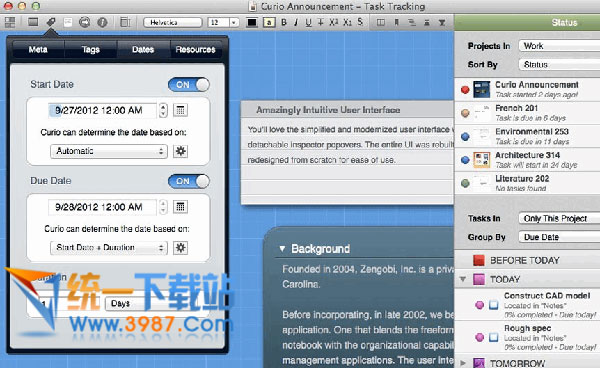Click the pin/marker toolbar icon
600x368 pixels.
coord(396,23)
